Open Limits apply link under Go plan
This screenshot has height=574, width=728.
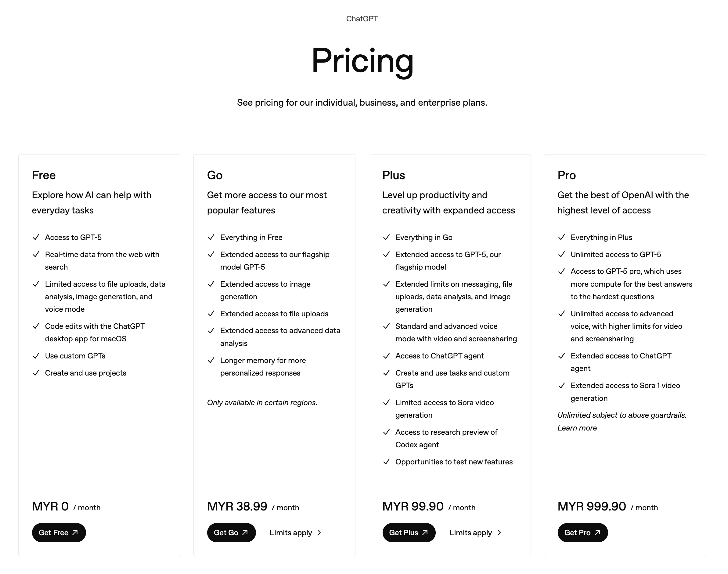click(291, 533)
